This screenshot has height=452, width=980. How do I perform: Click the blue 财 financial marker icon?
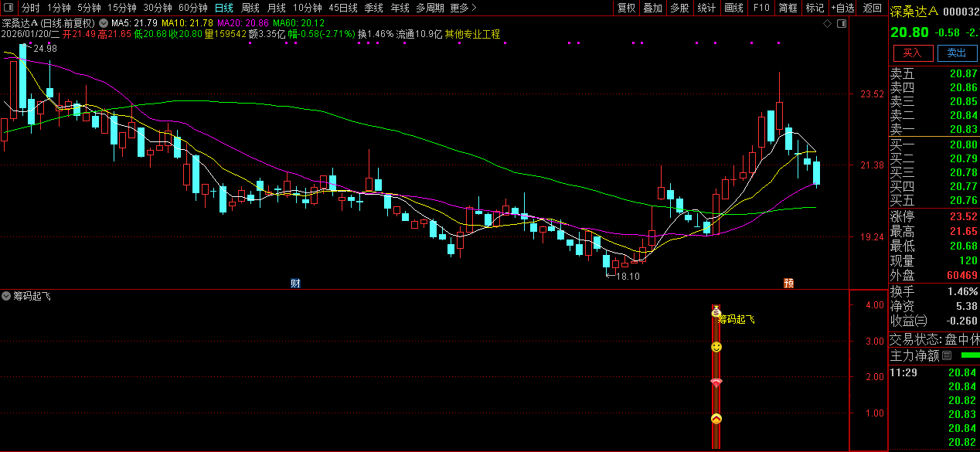pos(295,283)
